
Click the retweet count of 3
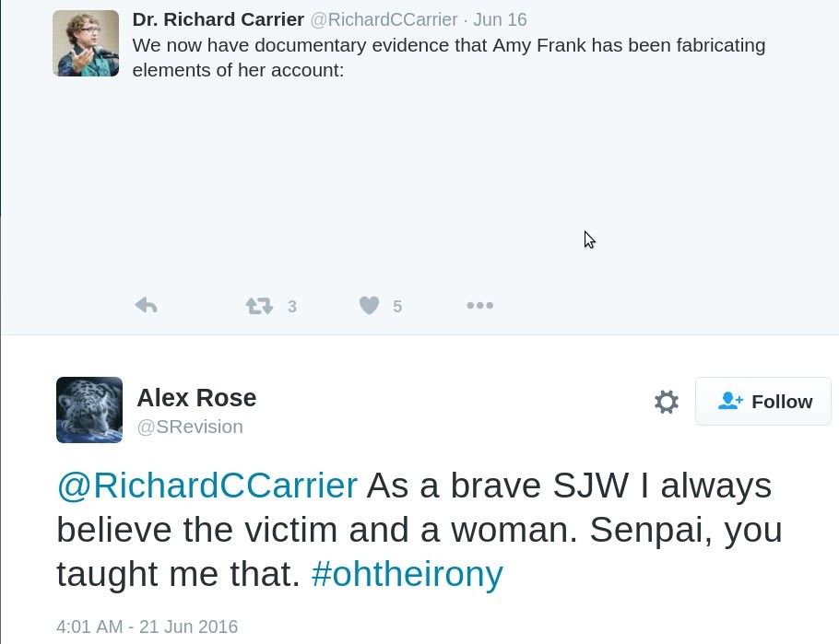click(x=291, y=307)
